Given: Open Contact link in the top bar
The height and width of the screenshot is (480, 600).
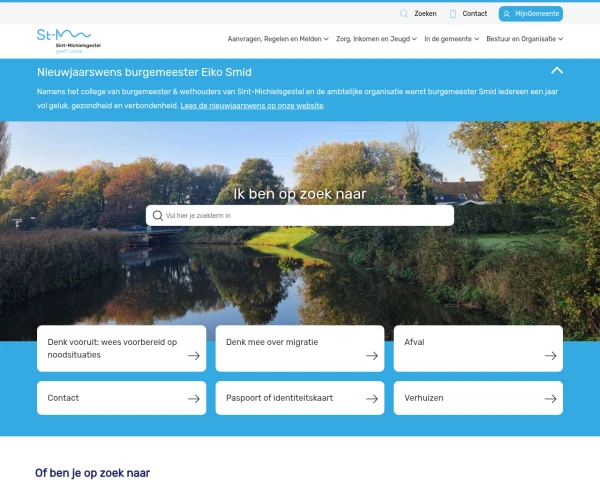Looking at the screenshot, I should pyautogui.click(x=468, y=14).
